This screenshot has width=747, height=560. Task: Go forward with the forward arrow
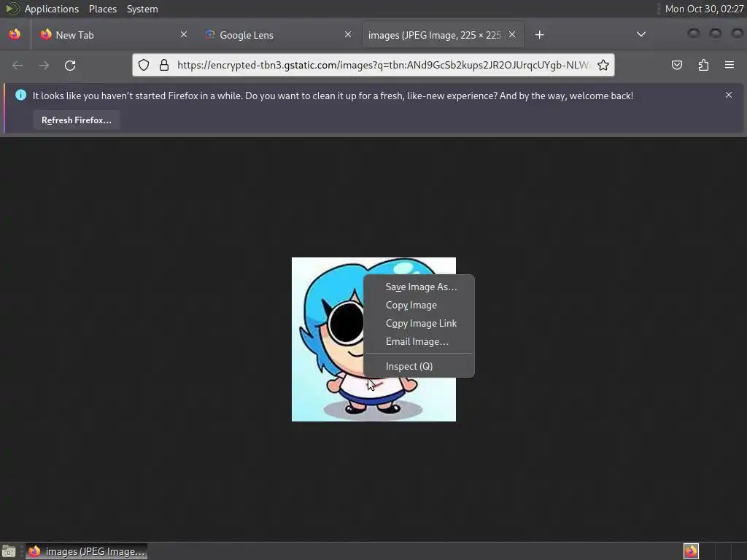44,65
